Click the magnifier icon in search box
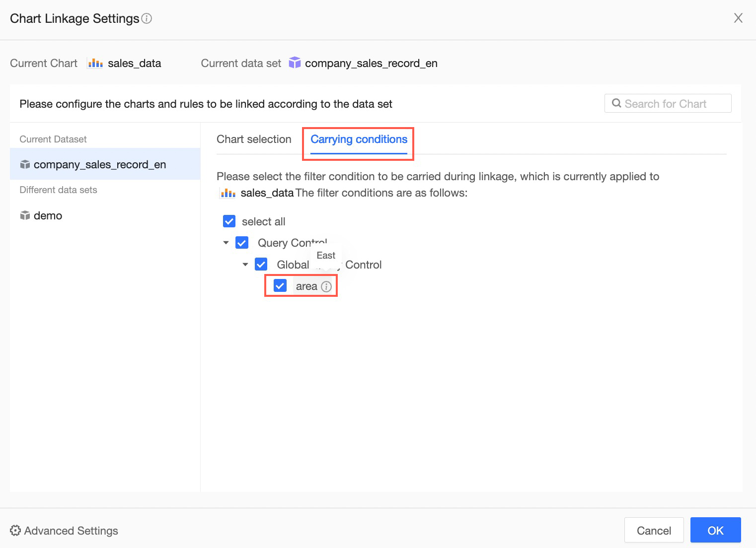The width and height of the screenshot is (756, 548). tap(616, 103)
